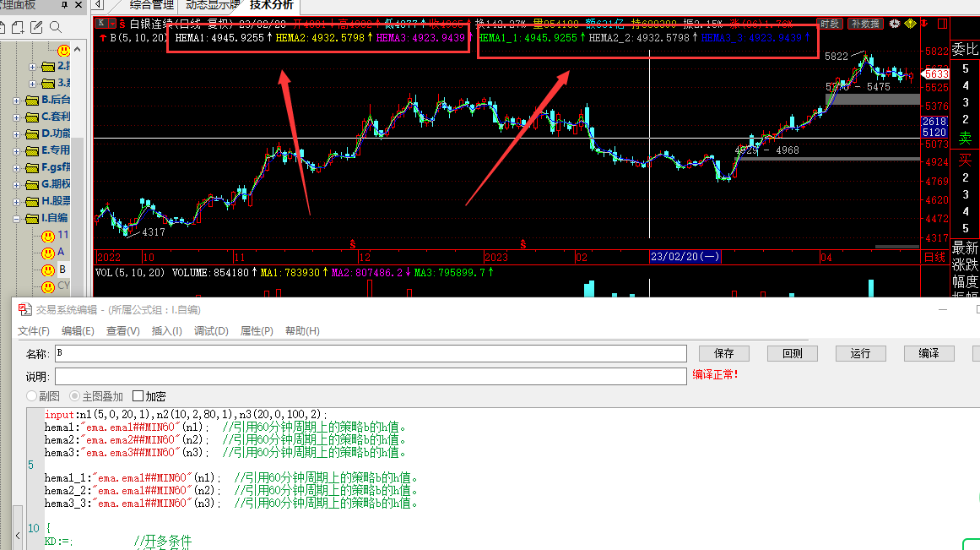The width and height of the screenshot is (980, 550).
Task: Click the code editor left scroll arrow
Action: pos(18,536)
